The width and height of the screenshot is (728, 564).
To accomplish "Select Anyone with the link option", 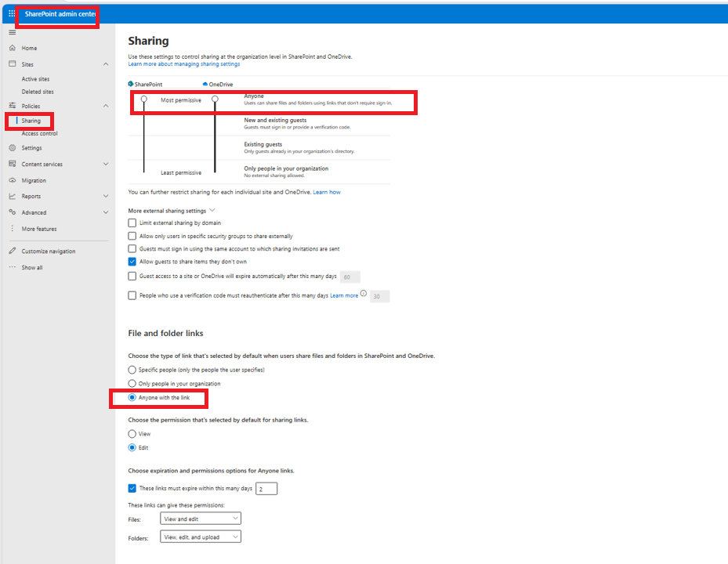I will [132, 397].
